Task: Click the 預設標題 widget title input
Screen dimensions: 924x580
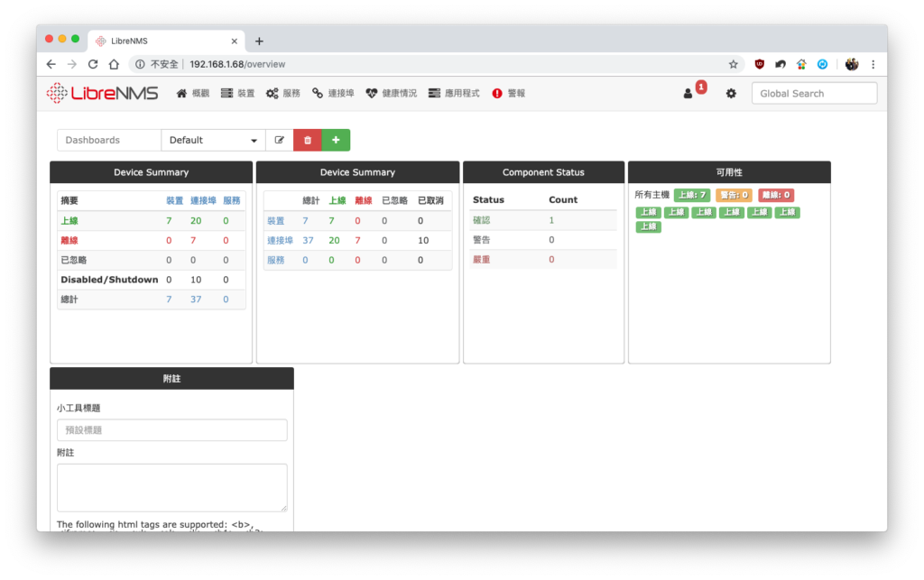Action: pos(172,430)
